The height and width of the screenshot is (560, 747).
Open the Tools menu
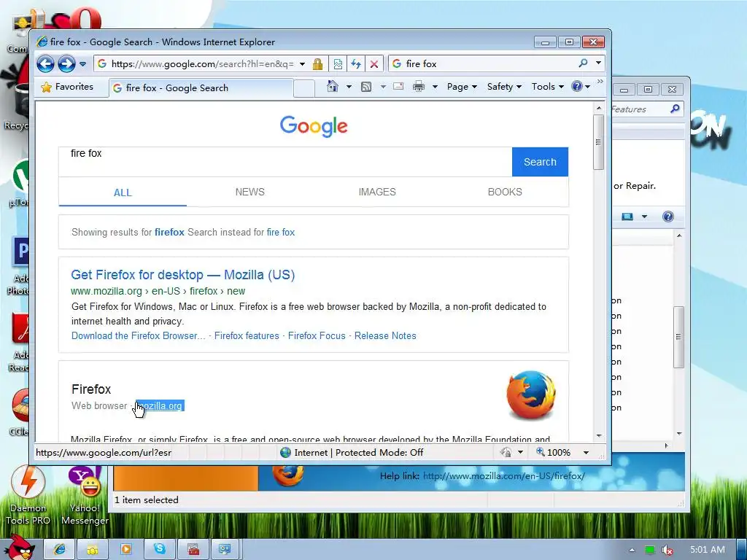click(547, 87)
